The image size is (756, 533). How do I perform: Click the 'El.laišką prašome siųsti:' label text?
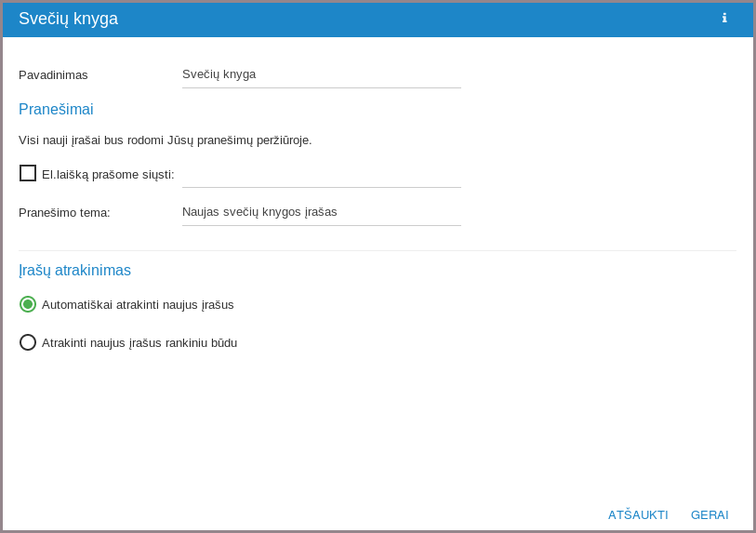point(108,175)
